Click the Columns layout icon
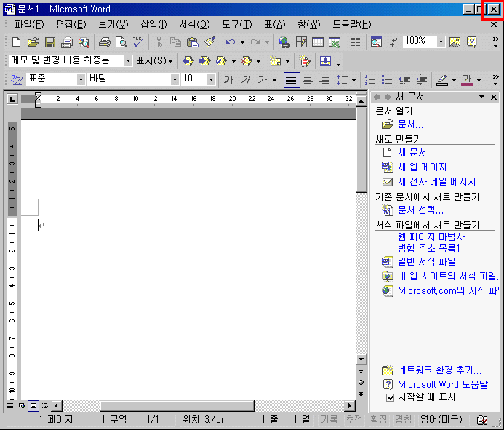This screenshot has width=504, height=430. (x=355, y=42)
